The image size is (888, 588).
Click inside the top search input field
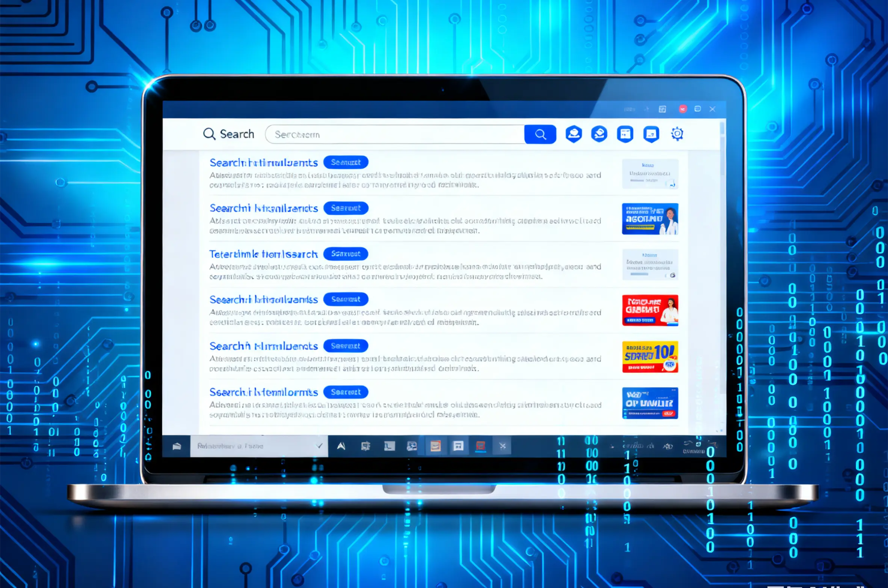pos(394,135)
